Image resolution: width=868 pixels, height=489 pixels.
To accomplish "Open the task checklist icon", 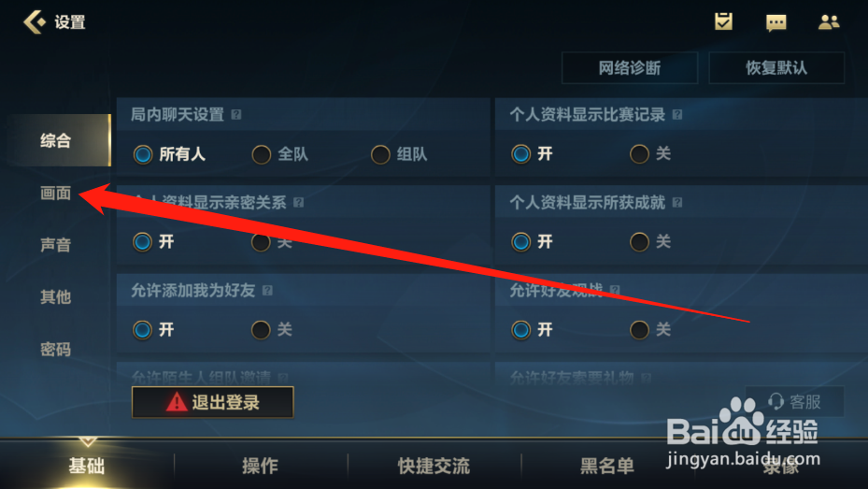I will [723, 22].
